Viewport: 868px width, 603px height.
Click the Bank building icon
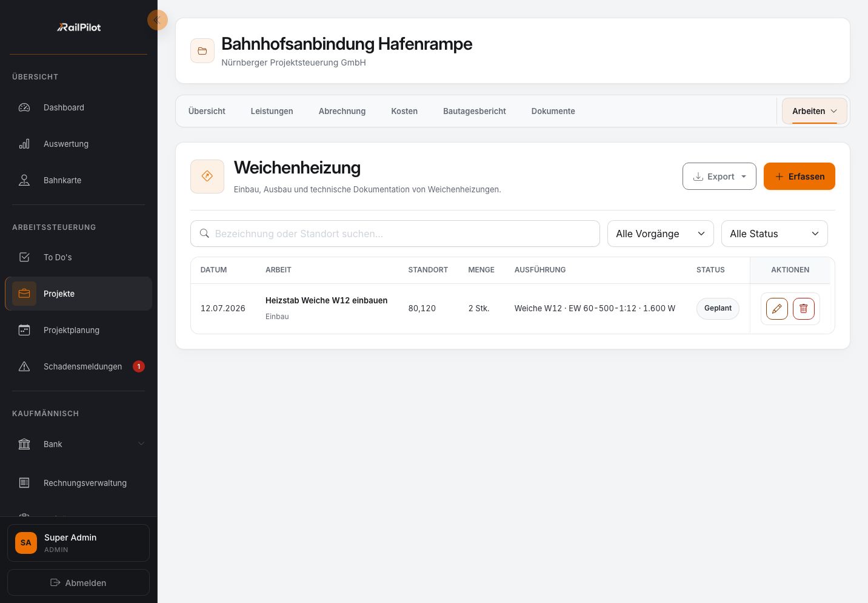(24, 444)
